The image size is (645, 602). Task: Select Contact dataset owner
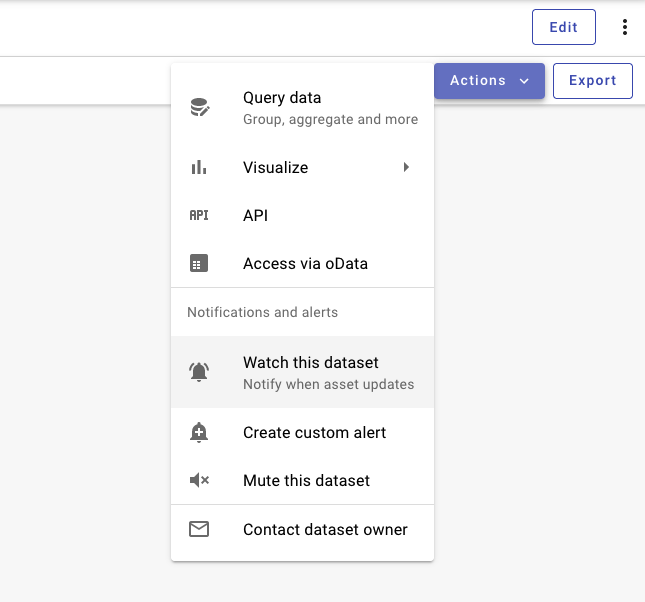click(302, 529)
